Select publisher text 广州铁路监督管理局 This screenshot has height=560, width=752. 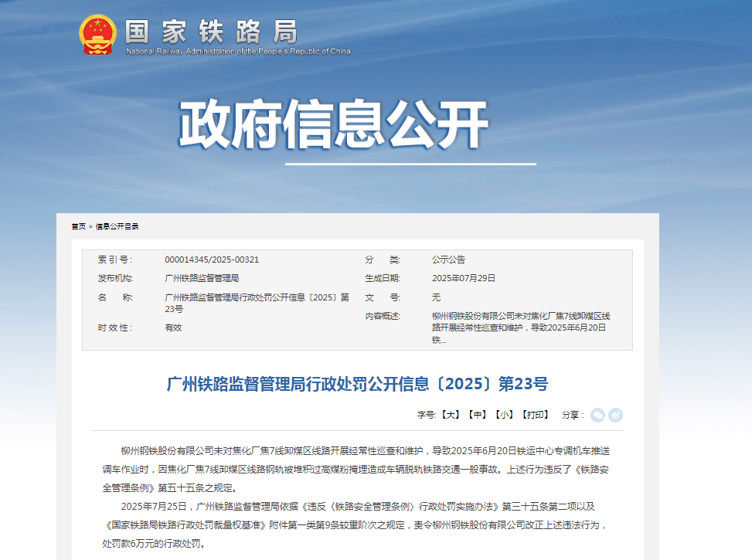(202, 278)
